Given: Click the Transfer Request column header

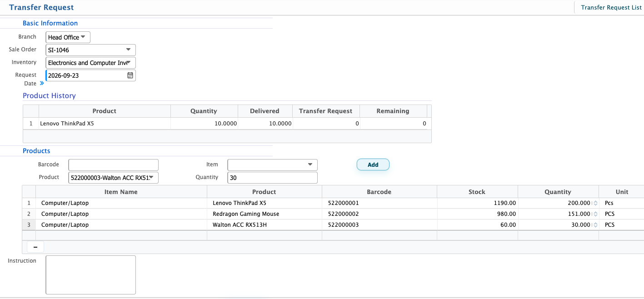Looking at the screenshot, I should coord(326,111).
